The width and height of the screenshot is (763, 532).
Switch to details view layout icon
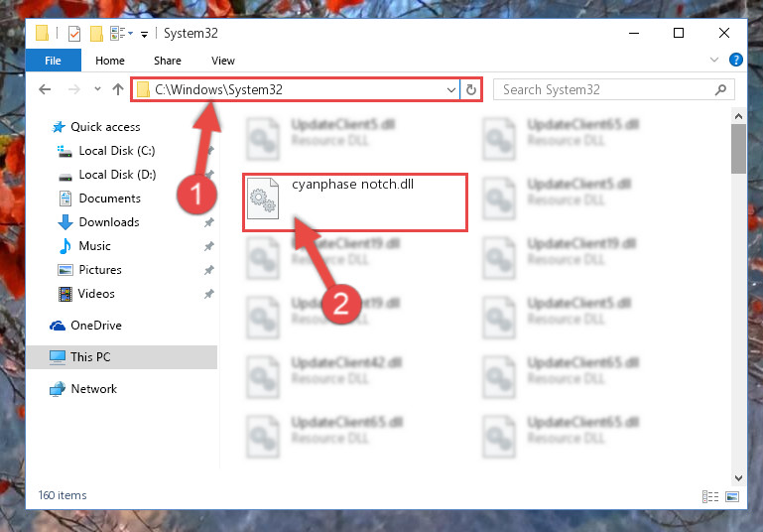click(710, 496)
